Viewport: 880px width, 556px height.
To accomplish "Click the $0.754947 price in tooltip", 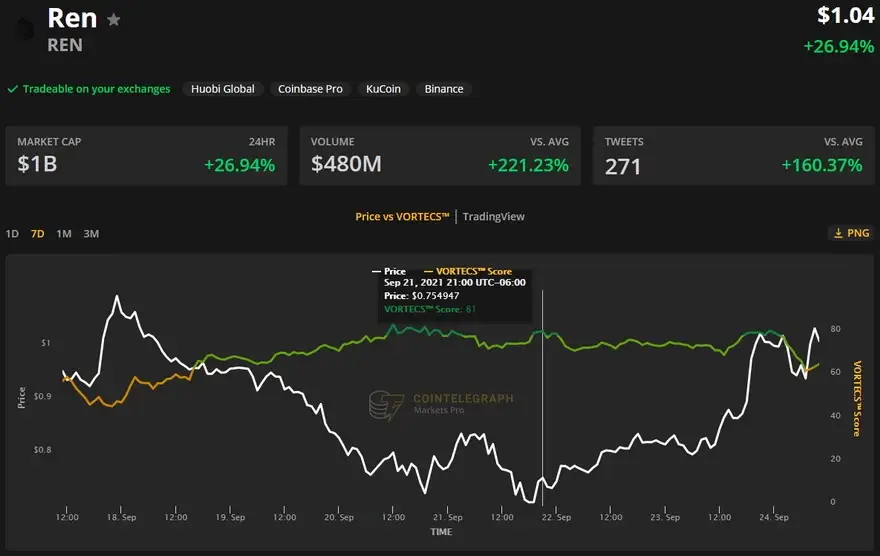I will (436, 296).
